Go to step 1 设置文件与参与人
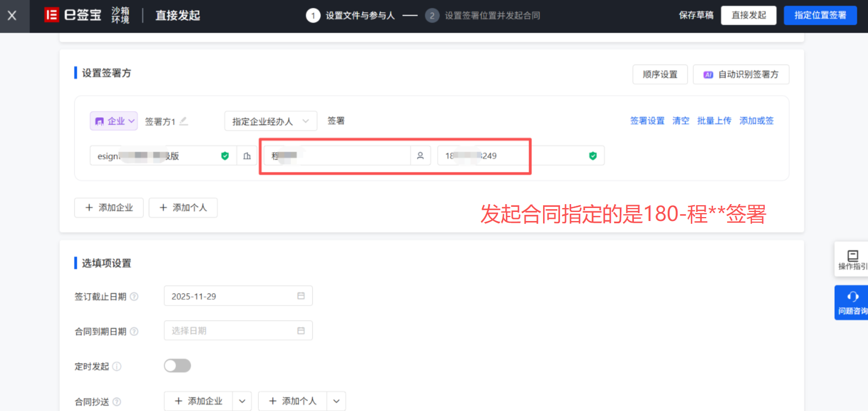The width and height of the screenshot is (868, 411). pos(350,15)
